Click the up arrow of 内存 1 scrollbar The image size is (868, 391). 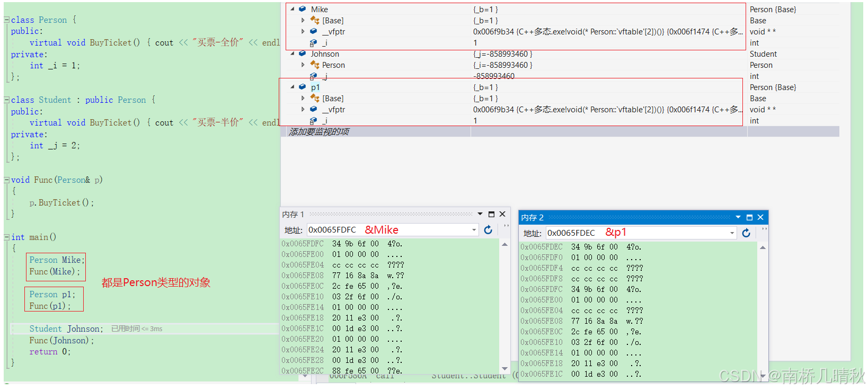click(505, 244)
